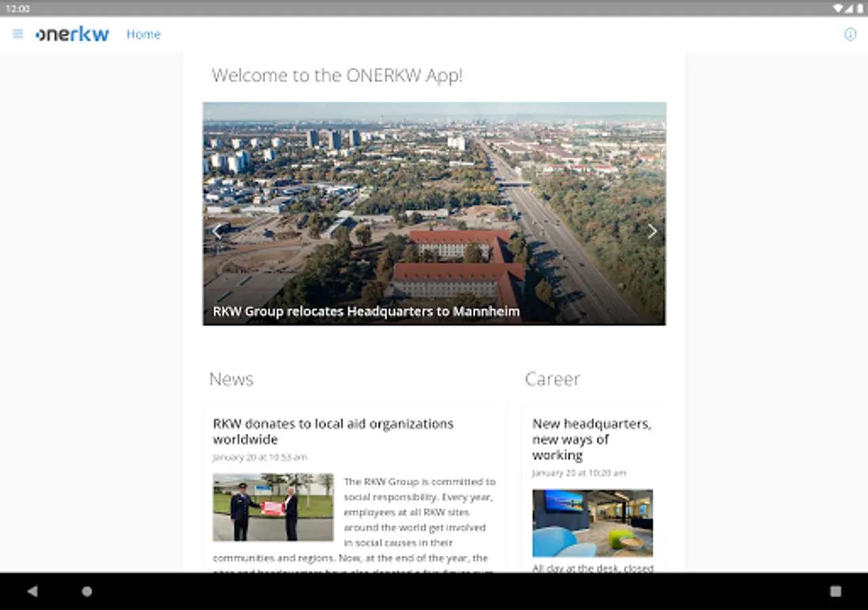The image size is (868, 610).
Task: Open 'RKW donates to local aid organizations' article
Action: (x=333, y=431)
